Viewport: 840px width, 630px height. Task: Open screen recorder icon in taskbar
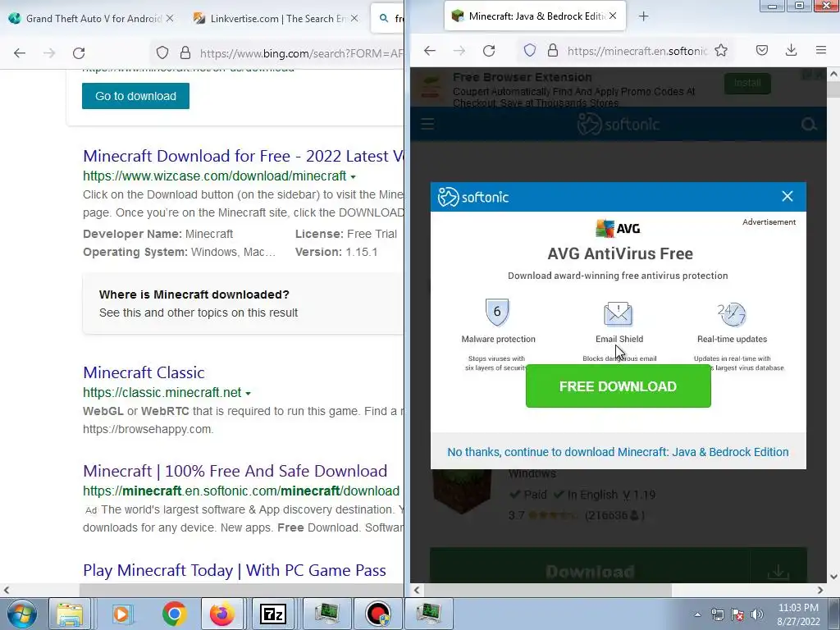(378, 614)
